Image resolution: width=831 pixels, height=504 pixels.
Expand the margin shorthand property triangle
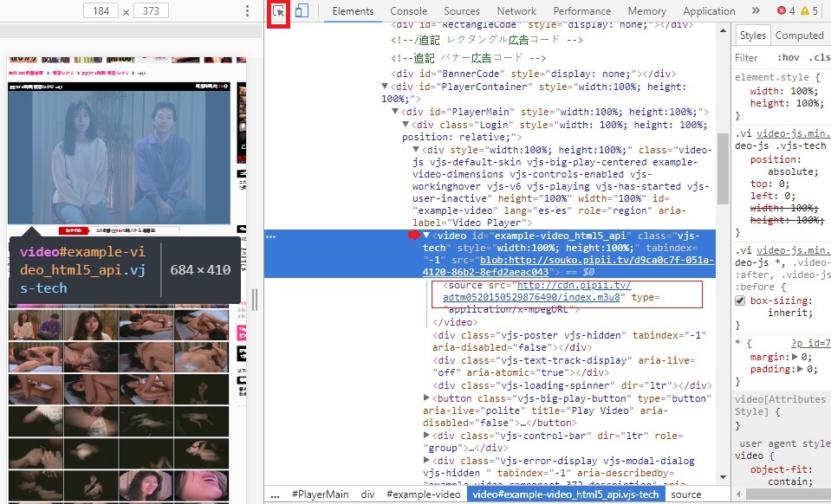tap(795, 357)
